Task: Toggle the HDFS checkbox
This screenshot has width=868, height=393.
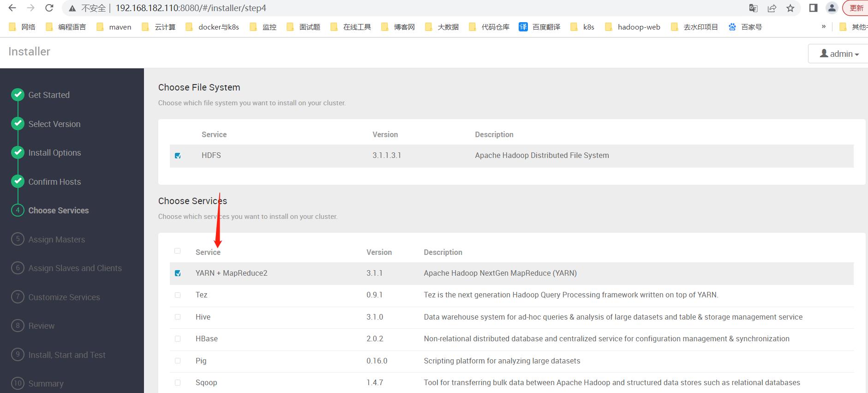Action: (178, 156)
